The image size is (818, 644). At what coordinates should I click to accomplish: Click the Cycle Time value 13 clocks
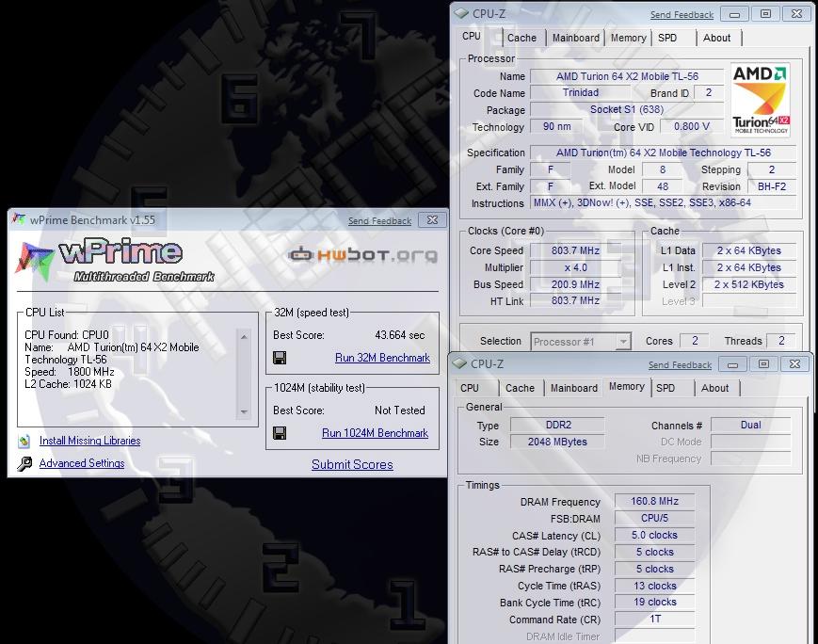655,586
